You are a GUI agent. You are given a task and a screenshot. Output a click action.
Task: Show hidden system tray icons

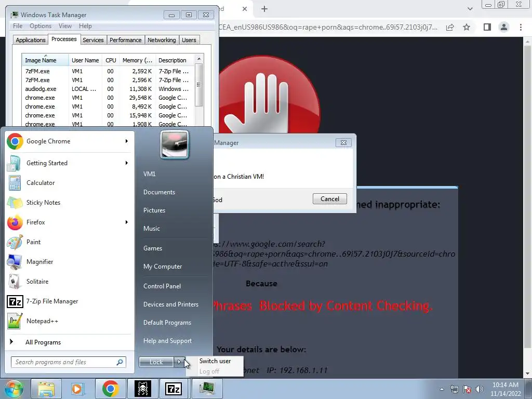point(442,389)
